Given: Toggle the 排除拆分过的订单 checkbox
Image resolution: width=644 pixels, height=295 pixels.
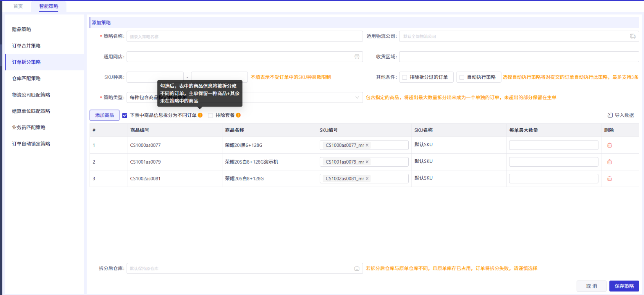Looking at the screenshot, I should [x=405, y=77].
